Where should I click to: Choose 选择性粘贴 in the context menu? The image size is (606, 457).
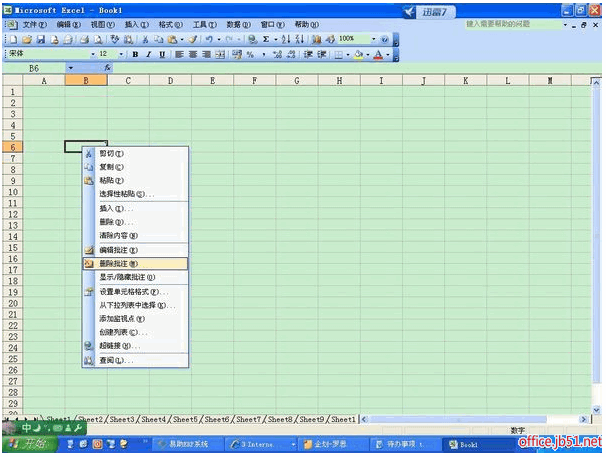[x=135, y=194]
